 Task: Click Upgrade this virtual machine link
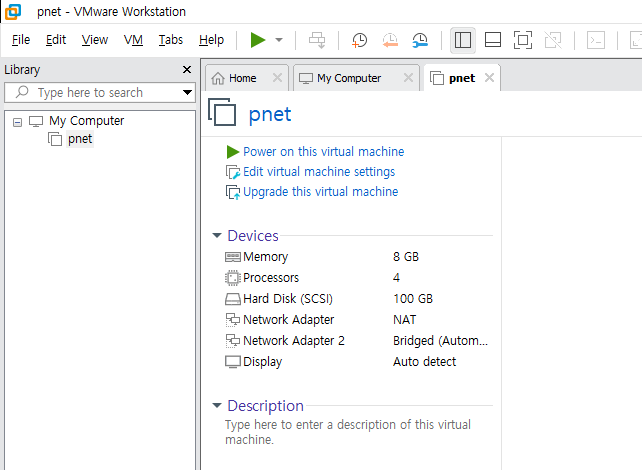coord(321,192)
